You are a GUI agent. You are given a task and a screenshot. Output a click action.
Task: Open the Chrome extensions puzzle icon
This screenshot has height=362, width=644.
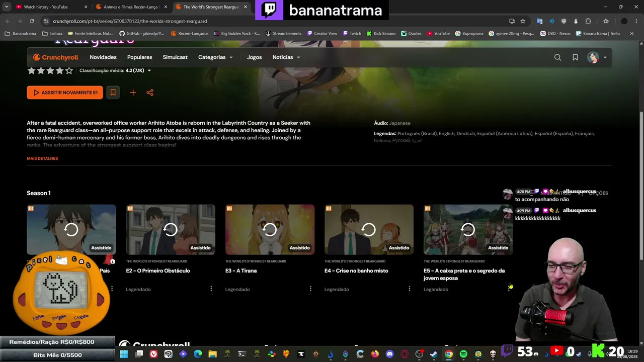[588, 21]
